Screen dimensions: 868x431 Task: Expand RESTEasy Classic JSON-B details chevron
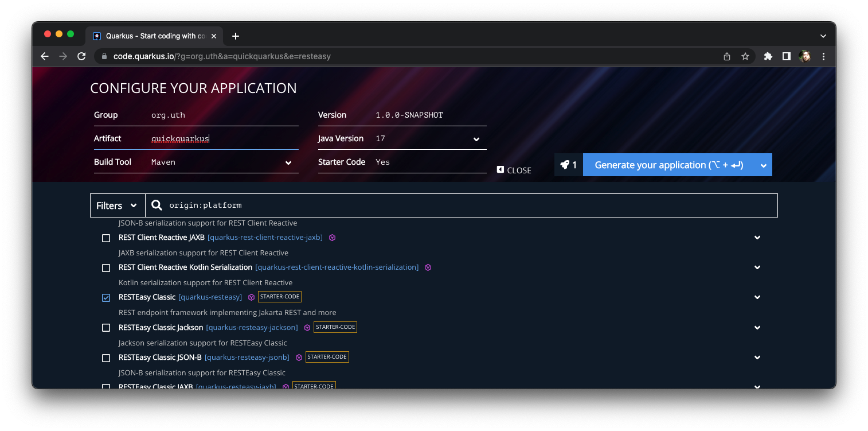[x=757, y=358]
